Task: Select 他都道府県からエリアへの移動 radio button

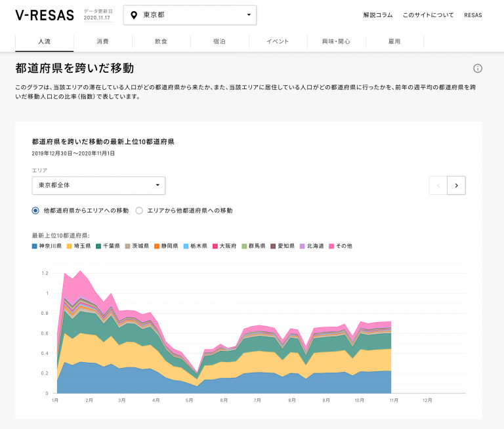Action: point(35,211)
